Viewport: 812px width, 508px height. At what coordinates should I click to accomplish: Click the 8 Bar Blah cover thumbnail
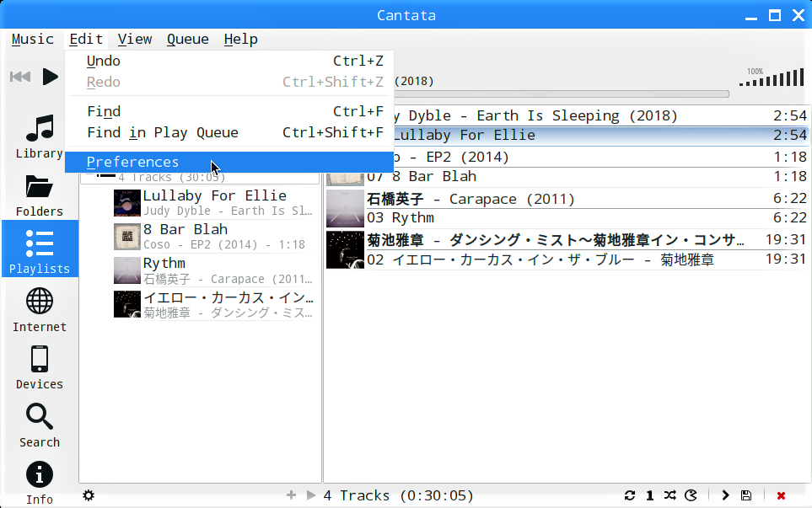click(126, 237)
